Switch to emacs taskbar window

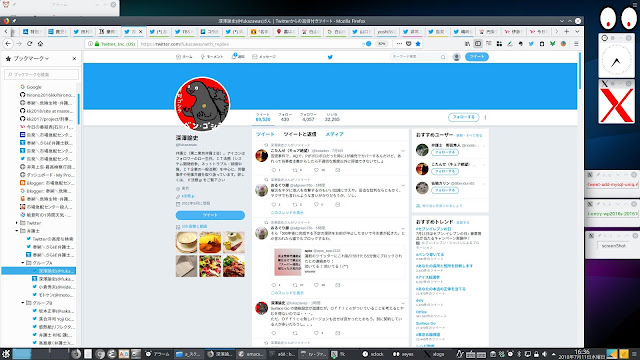[251, 354]
